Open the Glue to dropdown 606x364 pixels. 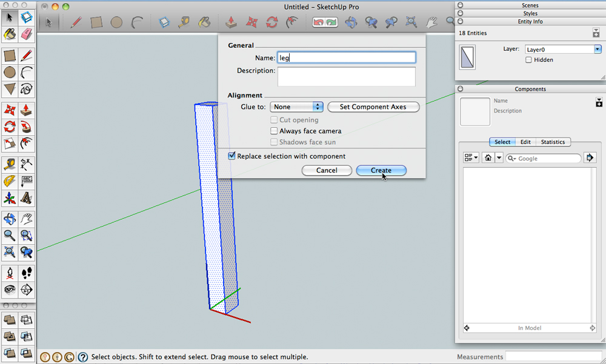(x=296, y=107)
